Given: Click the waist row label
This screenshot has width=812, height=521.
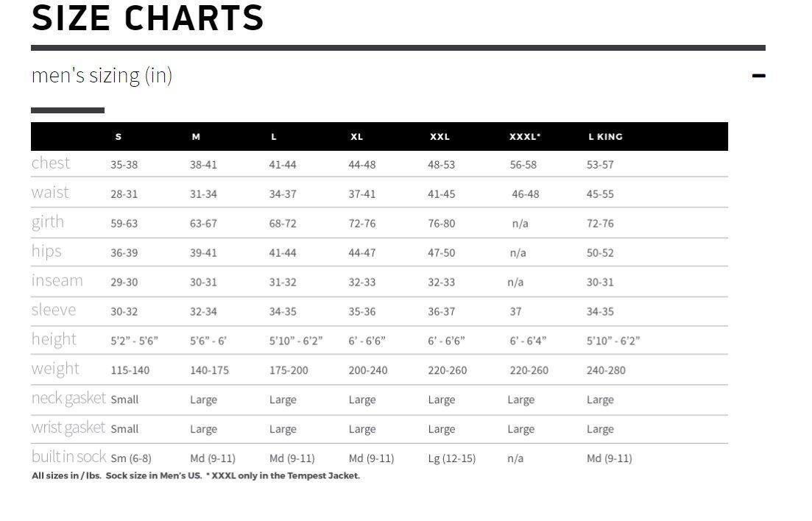Looking at the screenshot, I should (50, 193).
